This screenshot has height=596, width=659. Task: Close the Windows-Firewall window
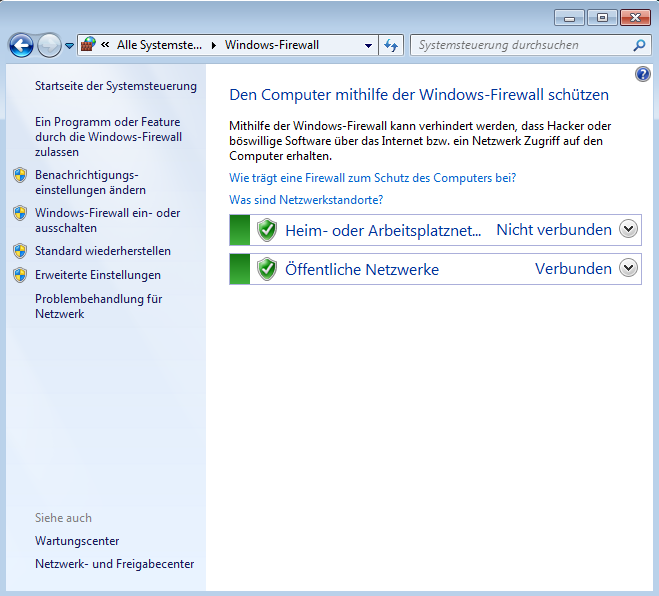635,18
